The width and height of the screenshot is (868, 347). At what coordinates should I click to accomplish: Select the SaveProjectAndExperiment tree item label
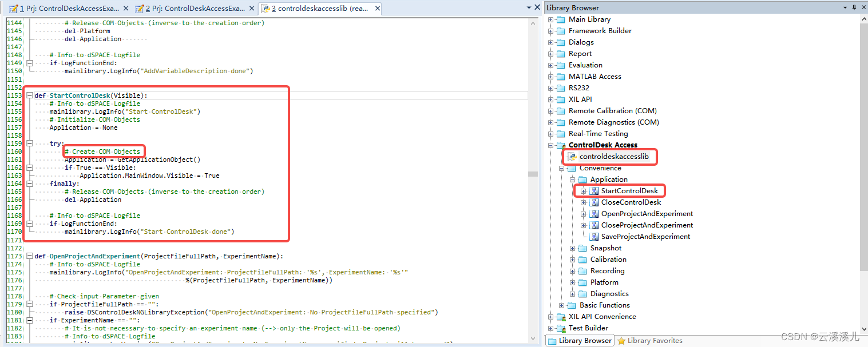coord(645,237)
